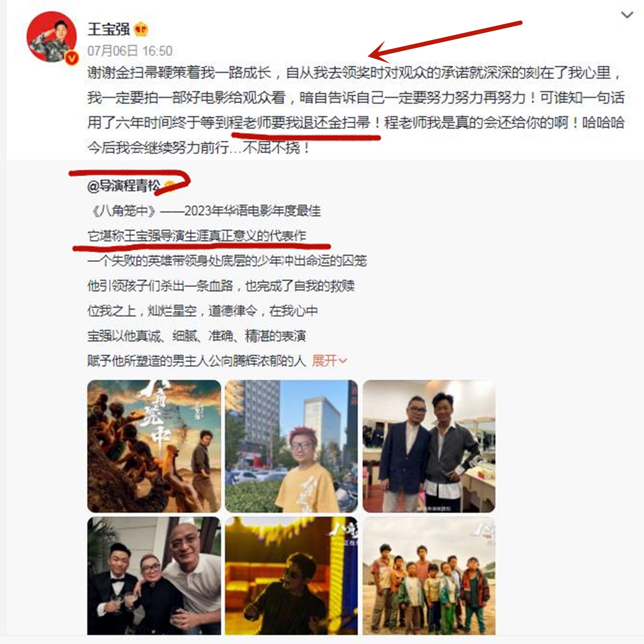Open the 07月06日 16:50 timestamp link
644x644 pixels.
[130, 51]
